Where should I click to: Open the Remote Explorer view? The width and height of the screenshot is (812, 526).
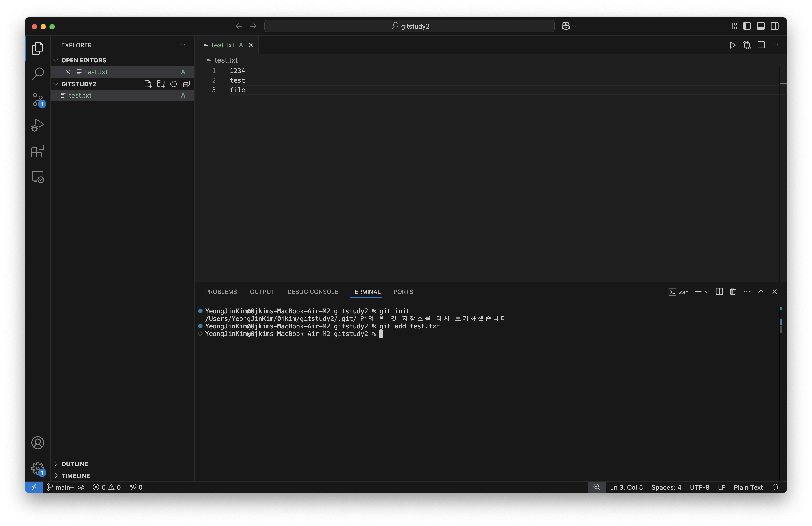tap(37, 177)
